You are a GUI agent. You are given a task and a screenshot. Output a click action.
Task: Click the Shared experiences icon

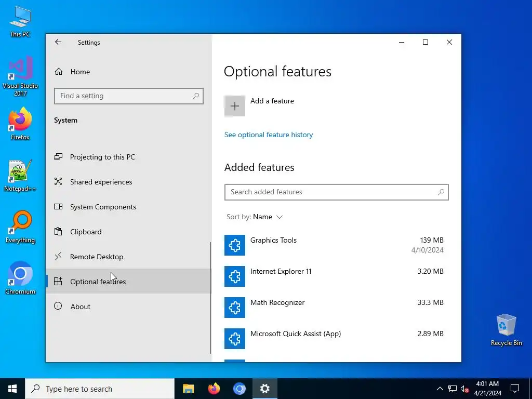click(x=58, y=181)
